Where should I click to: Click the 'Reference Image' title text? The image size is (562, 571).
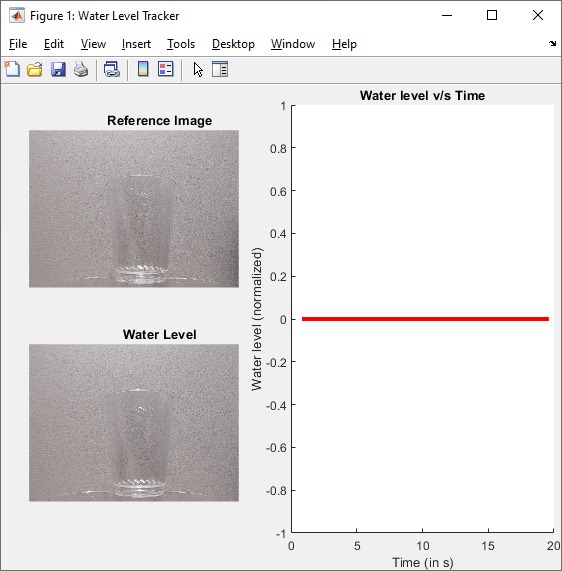click(x=160, y=121)
